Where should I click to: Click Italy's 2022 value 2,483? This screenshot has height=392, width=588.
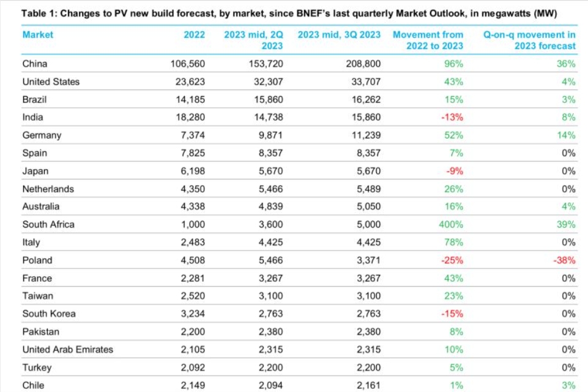click(193, 243)
